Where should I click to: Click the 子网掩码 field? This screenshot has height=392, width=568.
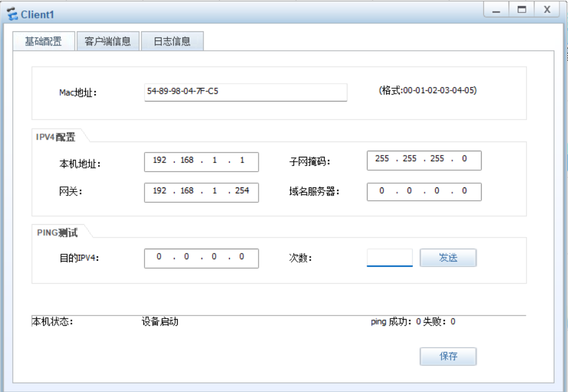pyautogui.click(x=424, y=160)
